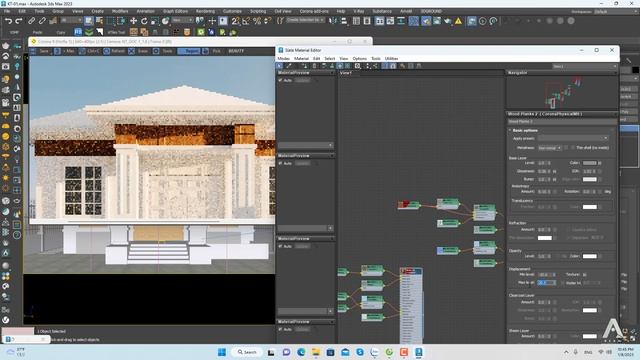Click the trash delete icon in Slate toolbar

coord(314,66)
